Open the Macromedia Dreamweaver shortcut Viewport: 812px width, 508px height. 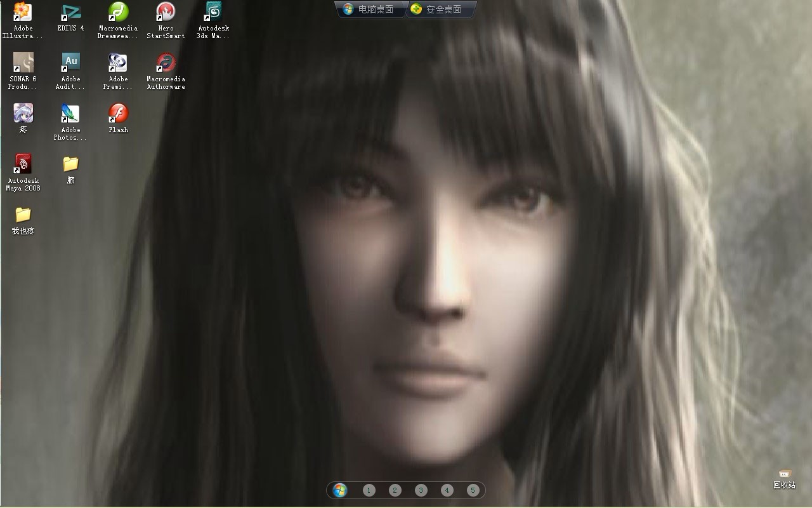tap(118, 13)
